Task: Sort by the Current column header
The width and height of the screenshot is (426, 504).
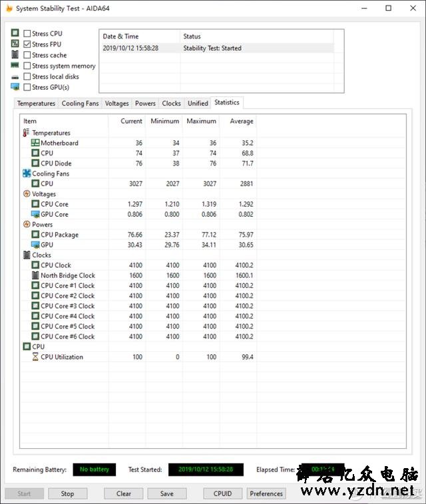Action: (x=126, y=121)
